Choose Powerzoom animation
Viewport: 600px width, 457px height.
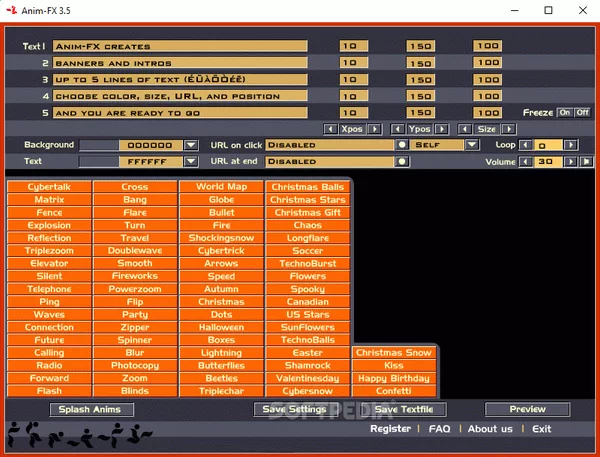(x=135, y=289)
